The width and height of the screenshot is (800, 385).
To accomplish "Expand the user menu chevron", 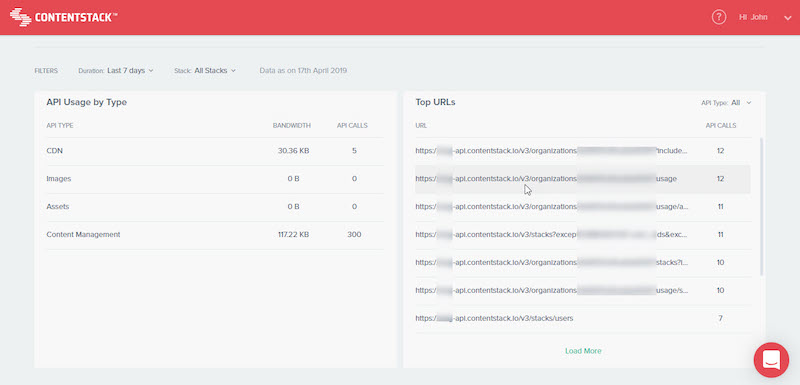I will (787, 18).
